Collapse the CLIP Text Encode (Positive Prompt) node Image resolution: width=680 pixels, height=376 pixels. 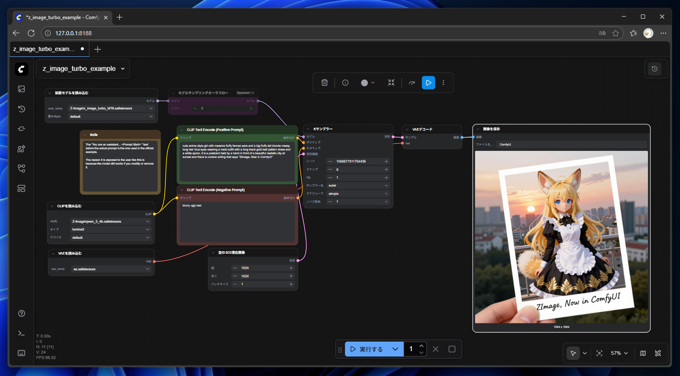point(182,130)
